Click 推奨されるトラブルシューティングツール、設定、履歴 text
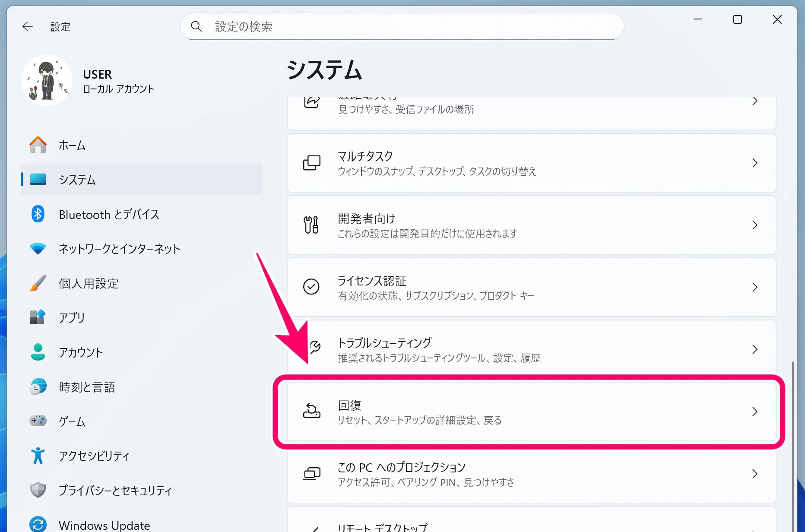The height and width of the screenshot is (532, 805). (x=439, y=358)
